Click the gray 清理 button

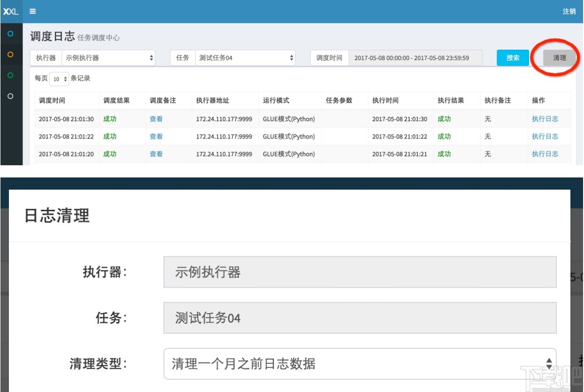pyautogui.click(x=559, y=58)
